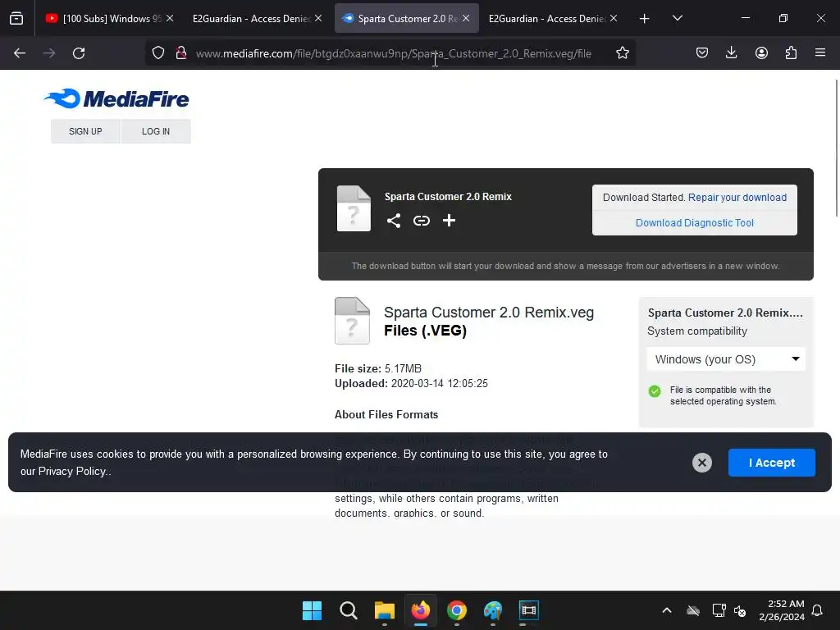The width and height of the screenshot is (840, 630).
Task: Click the share icon for the file
Action: click(394, 221)
